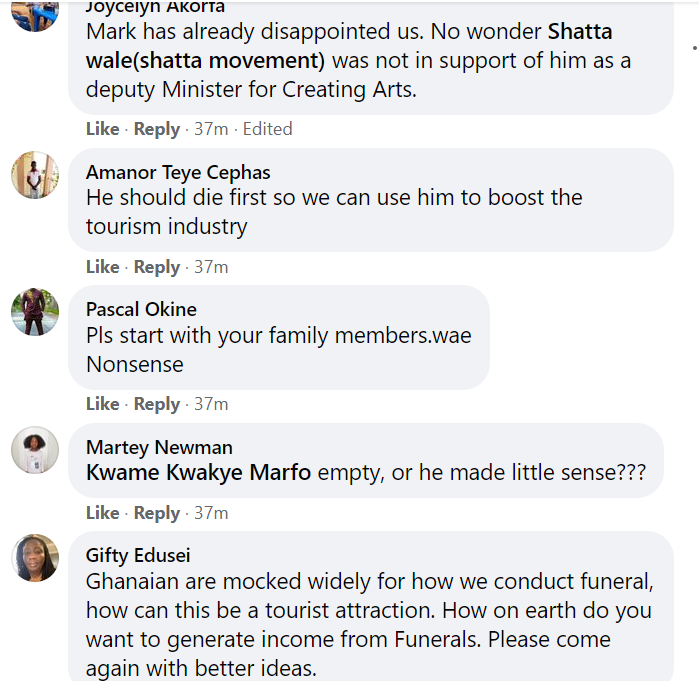Open Gifty Edusei profile name link
Screen dimensions: 699x681
pyautogui.click(x=138, y=555)
